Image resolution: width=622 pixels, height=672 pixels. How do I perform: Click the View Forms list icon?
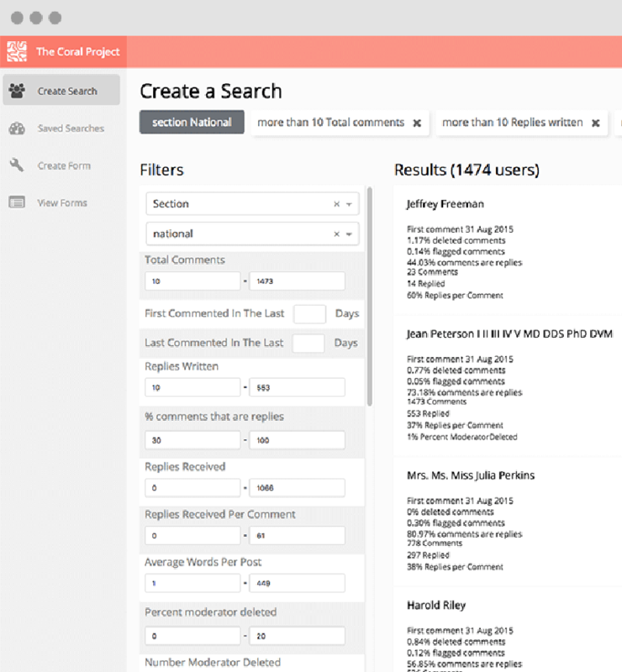point(17,202)
